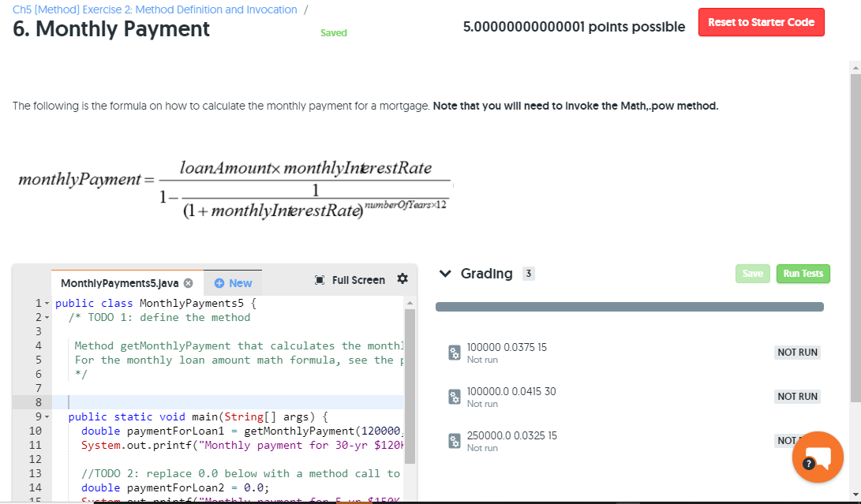Click the Math.pow note in instructions
861x504 pixels.
point(575,106)
